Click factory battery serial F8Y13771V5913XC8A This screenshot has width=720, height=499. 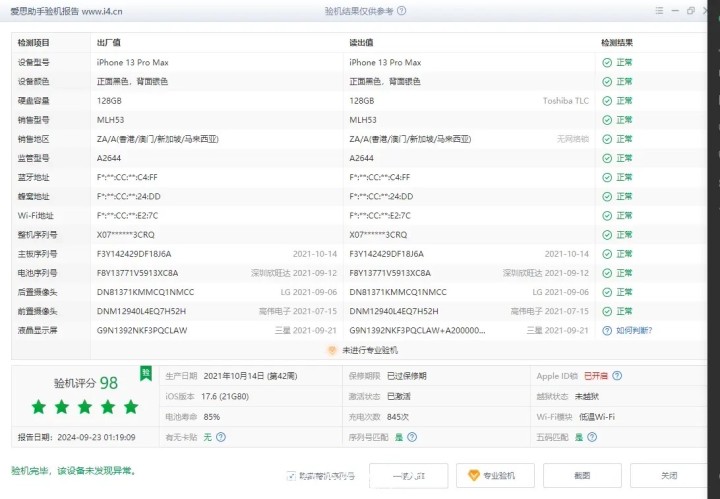(x=137, y=273)
